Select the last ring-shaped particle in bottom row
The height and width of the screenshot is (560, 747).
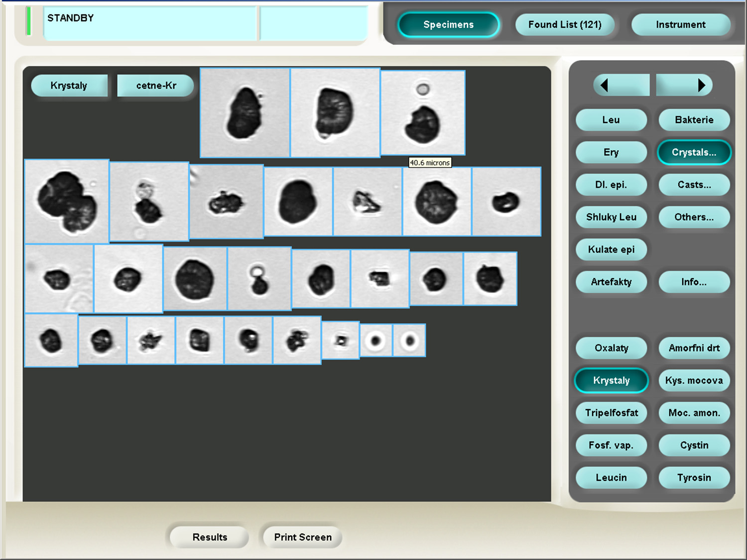click(409, 340)
